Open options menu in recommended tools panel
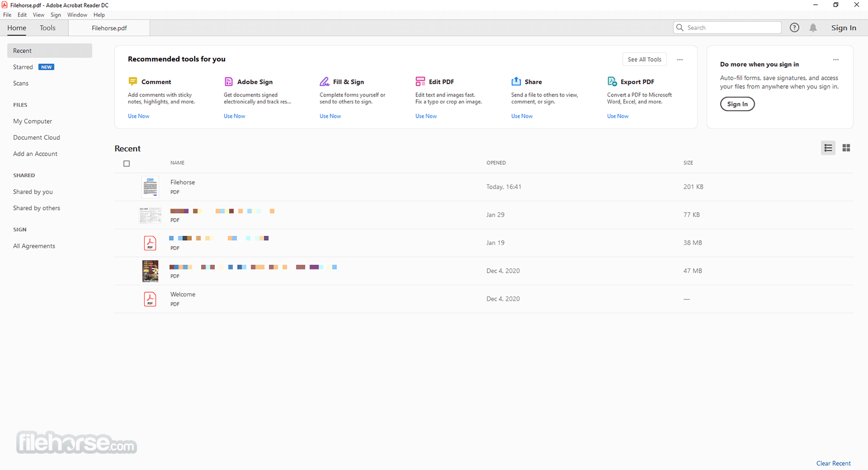Image resolution: width=868 pixels, height=470 pixels. point(680,60)
